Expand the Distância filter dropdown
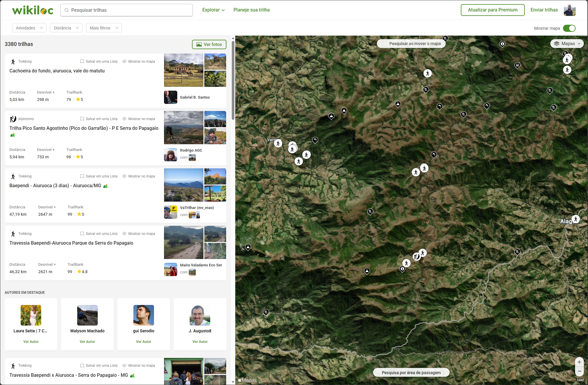 pos(66,28)
